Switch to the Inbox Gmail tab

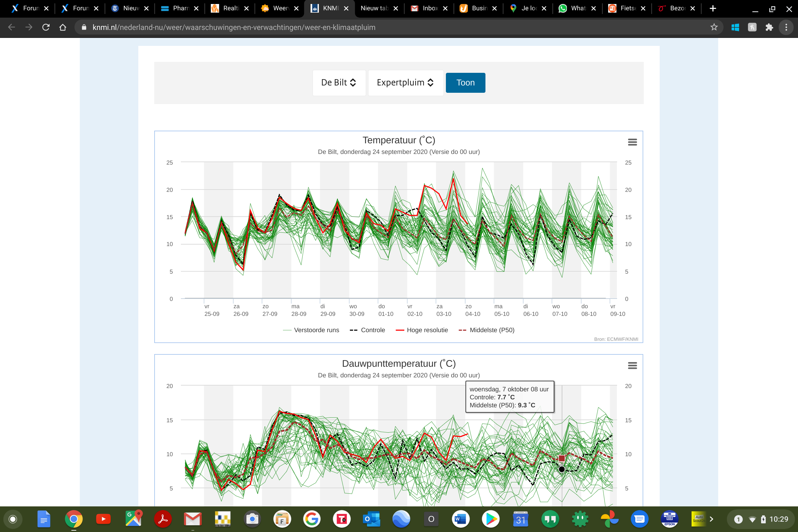[x=429, y=9]
